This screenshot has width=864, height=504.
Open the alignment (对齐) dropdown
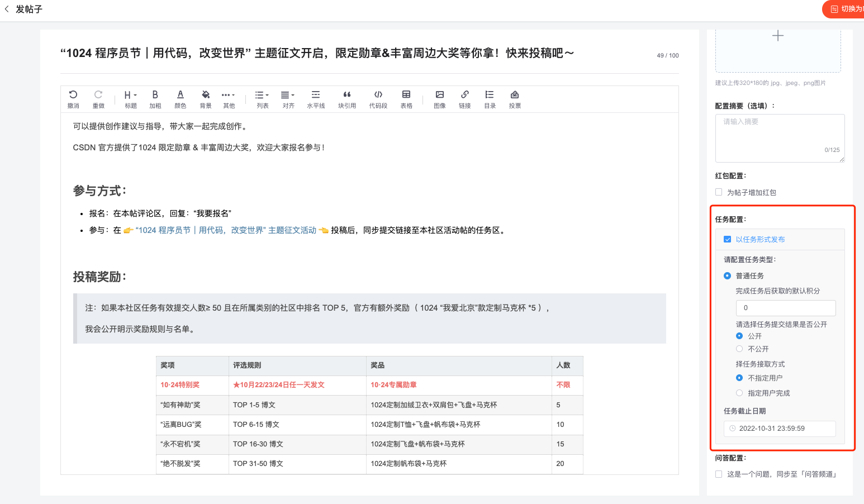click(288, 98)
